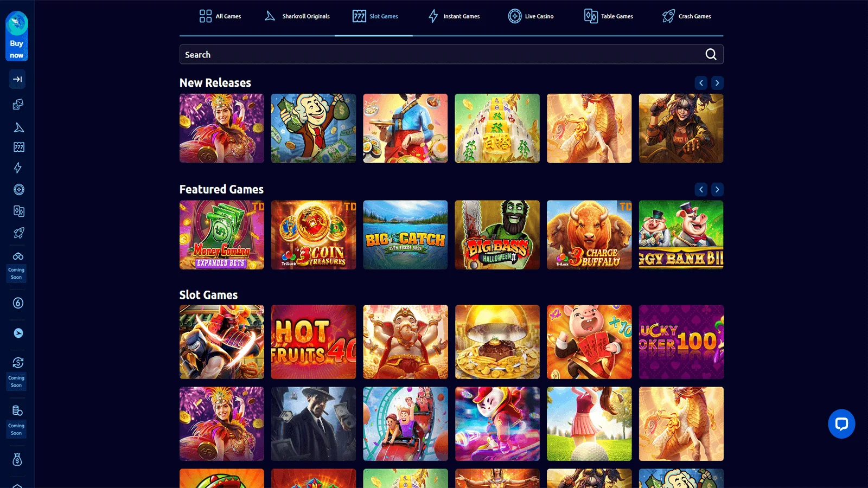Screen dimensions: 868x488
Task: Show next Featured Games with right chevron
Action: click(x=717, y=189)
